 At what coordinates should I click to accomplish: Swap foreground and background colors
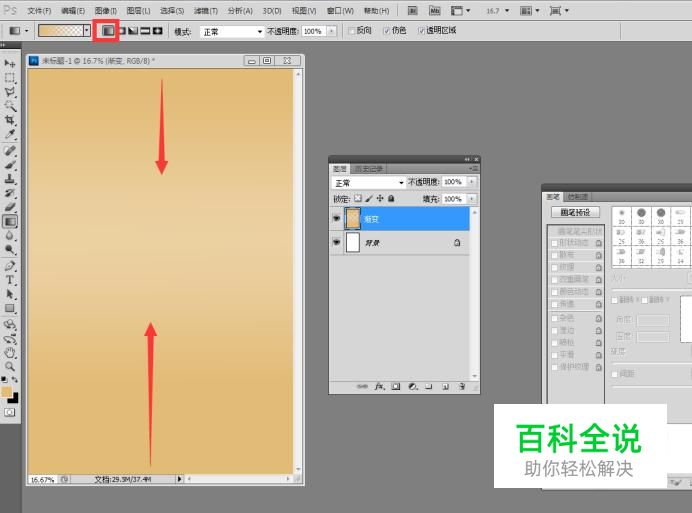point(15,380)
